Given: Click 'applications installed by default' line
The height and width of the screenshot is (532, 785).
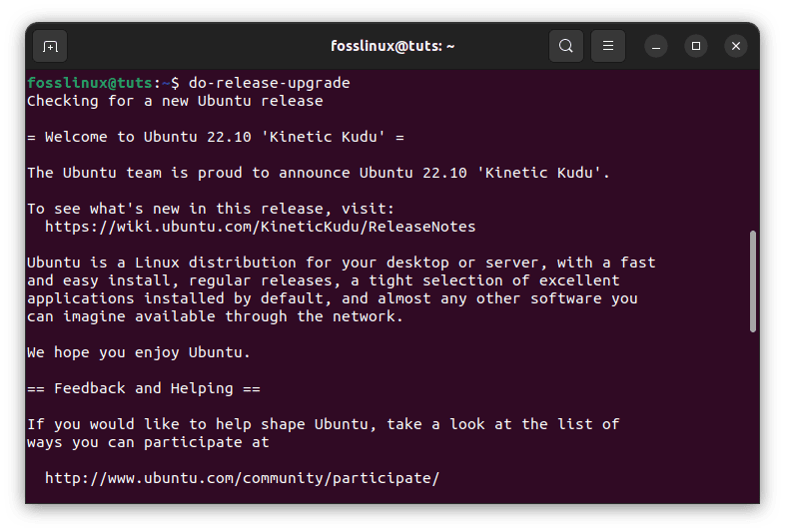Looking at the screenshot, I should (333, 298).
